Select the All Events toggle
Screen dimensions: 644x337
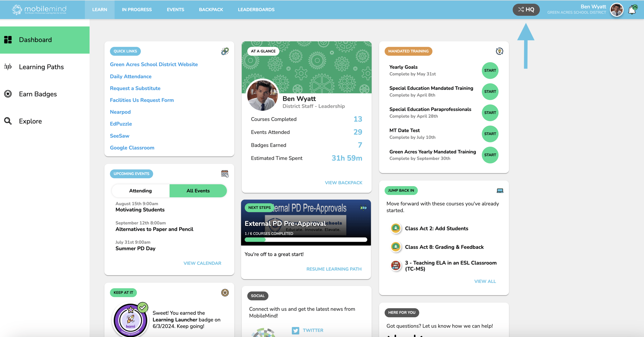(x=198, y=191)
